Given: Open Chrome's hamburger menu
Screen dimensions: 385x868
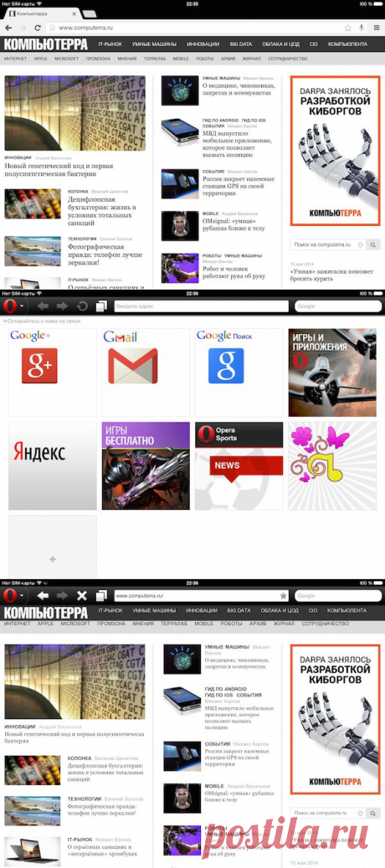Looking at the screenshot, I should [376, 27].
